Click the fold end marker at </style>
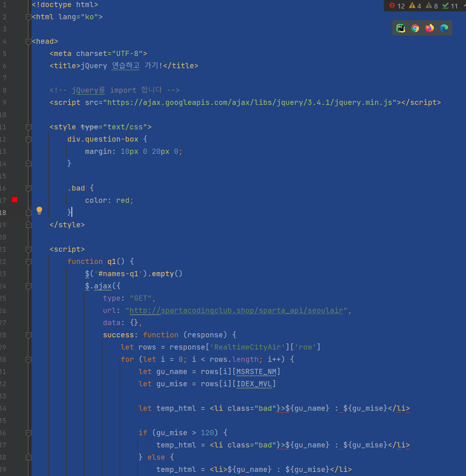This screenshot has width=466, height=476. coord(29,225)
